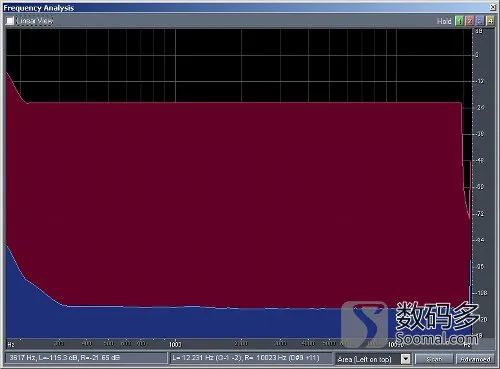Click the yellow Hold 4 button
This screenshot has height=369, width=500.
(x=490, y=21)
